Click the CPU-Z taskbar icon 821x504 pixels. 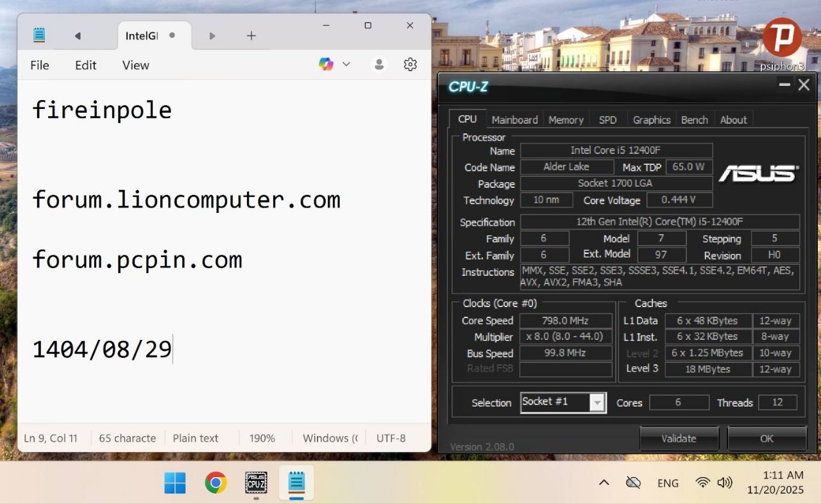[x=256, y=482]
